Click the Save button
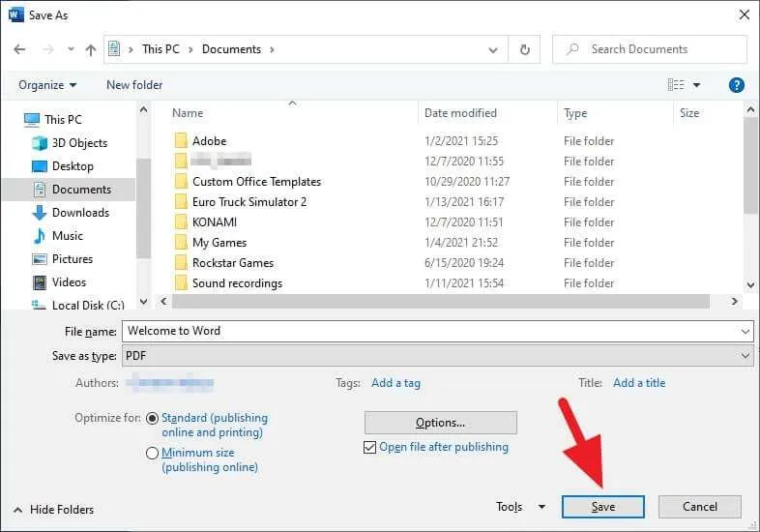This screenshot has width=760, height=532. tap(603, 507)
